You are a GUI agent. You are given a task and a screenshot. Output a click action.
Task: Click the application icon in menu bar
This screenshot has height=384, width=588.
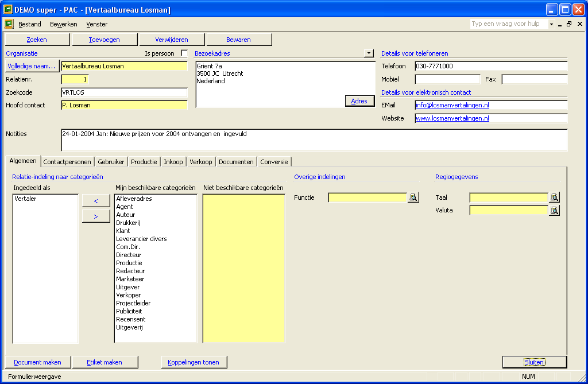pos(9,24)
